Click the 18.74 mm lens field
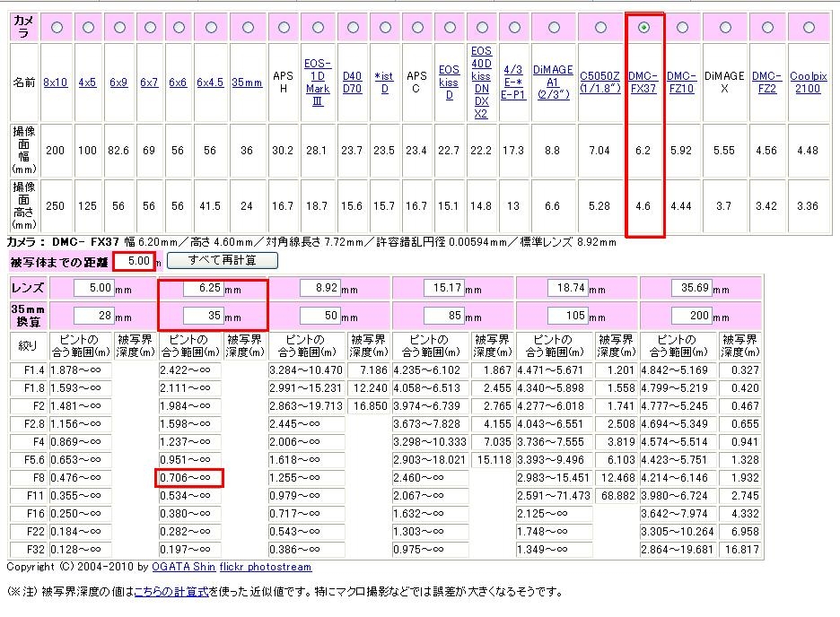840x617 pixels. 568,288
